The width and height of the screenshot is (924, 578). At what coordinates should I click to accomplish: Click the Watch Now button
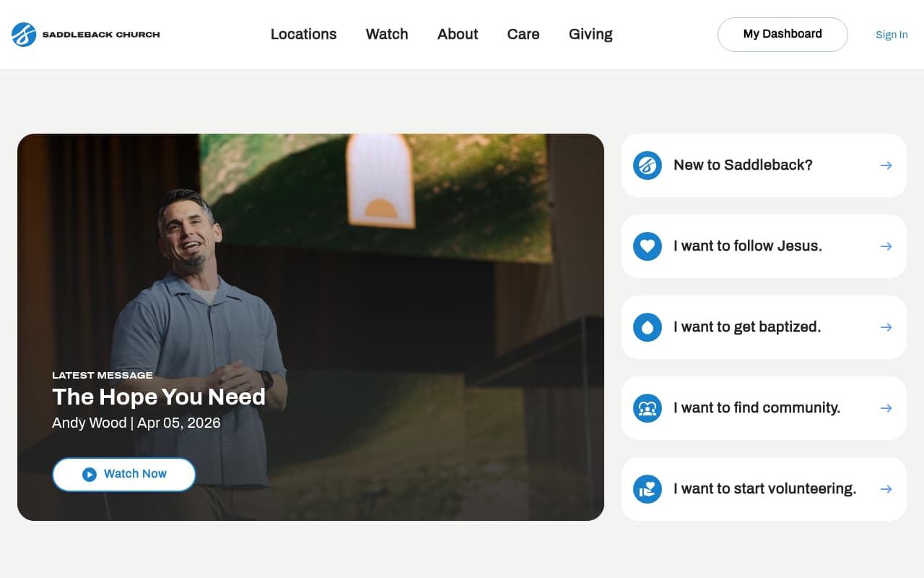point(123,474)
